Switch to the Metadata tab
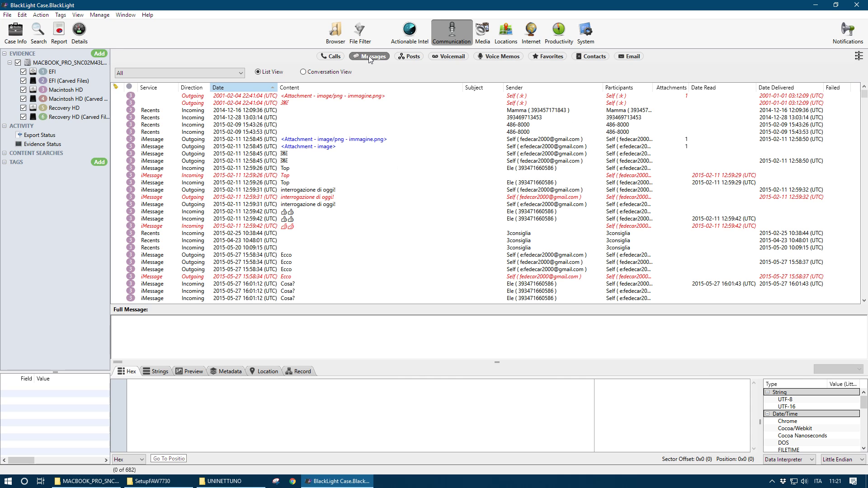This screenshot has height=488, width=868. coord(226,371)
